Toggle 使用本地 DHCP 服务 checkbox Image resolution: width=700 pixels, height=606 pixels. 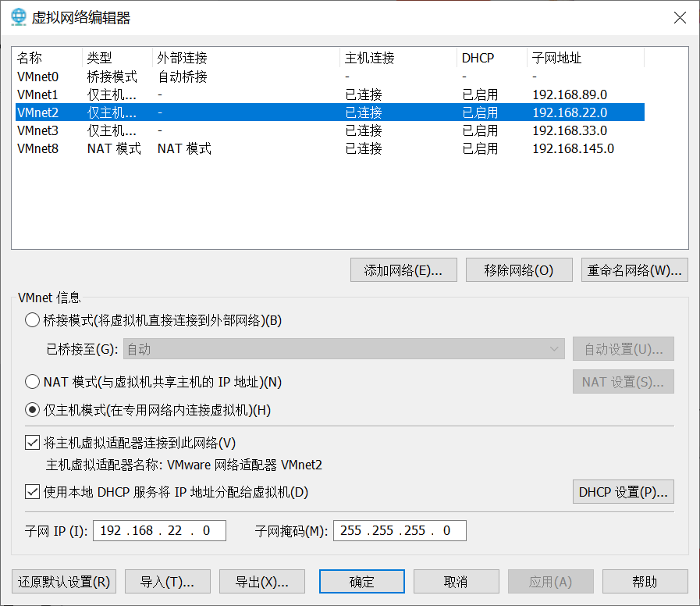pyautogui.click(x=32, y=492)
